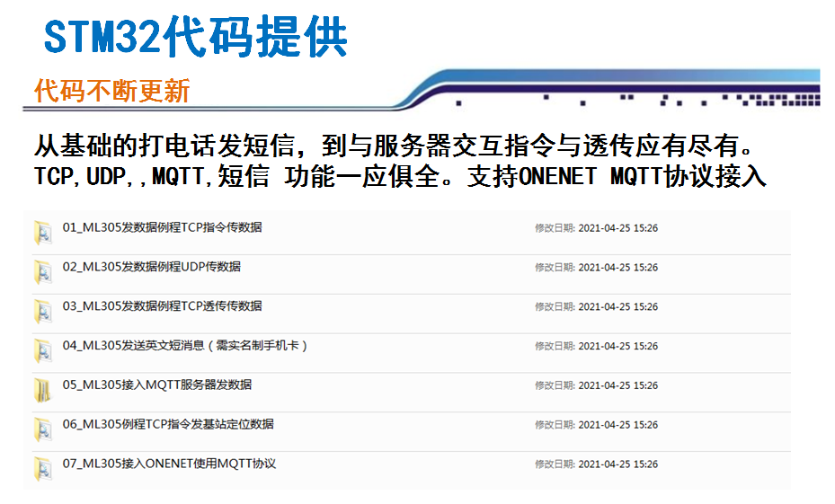Viewport: 835px width, 504px height.
Task: Click modified date of 06_ML305 row
Action: point(597,425)
